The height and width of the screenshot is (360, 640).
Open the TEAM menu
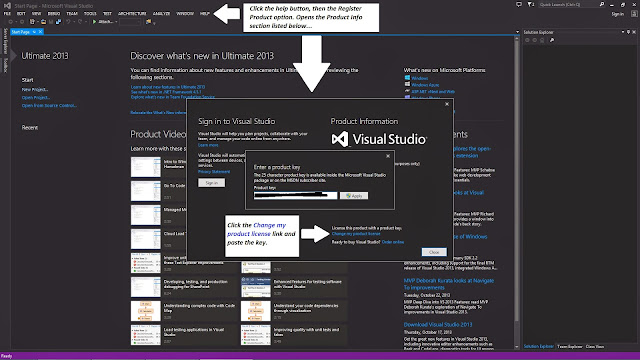72,13
